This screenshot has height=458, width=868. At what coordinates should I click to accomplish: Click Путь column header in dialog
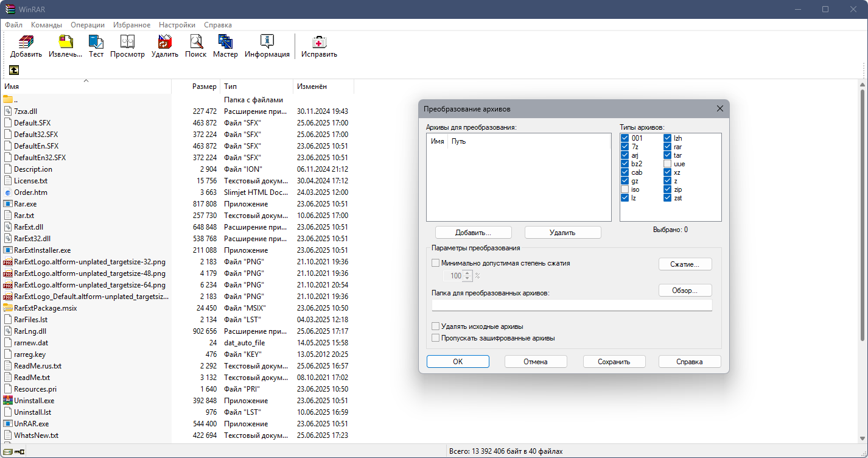[529, 141]
